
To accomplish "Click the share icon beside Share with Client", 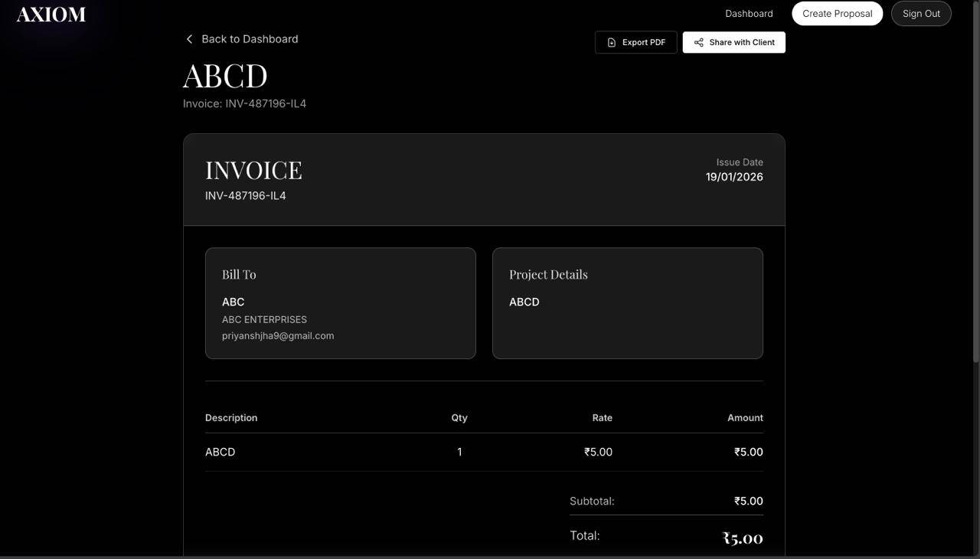I will pos(698,43).
